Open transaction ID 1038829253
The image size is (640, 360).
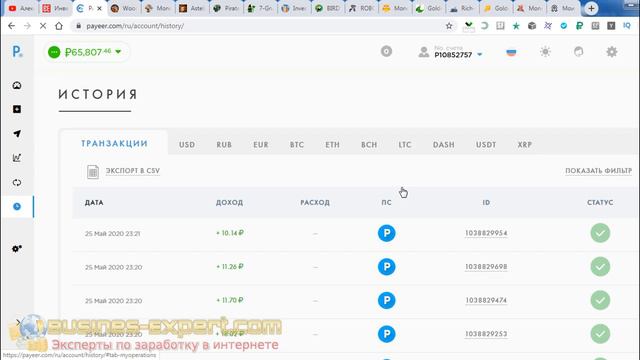486,333
